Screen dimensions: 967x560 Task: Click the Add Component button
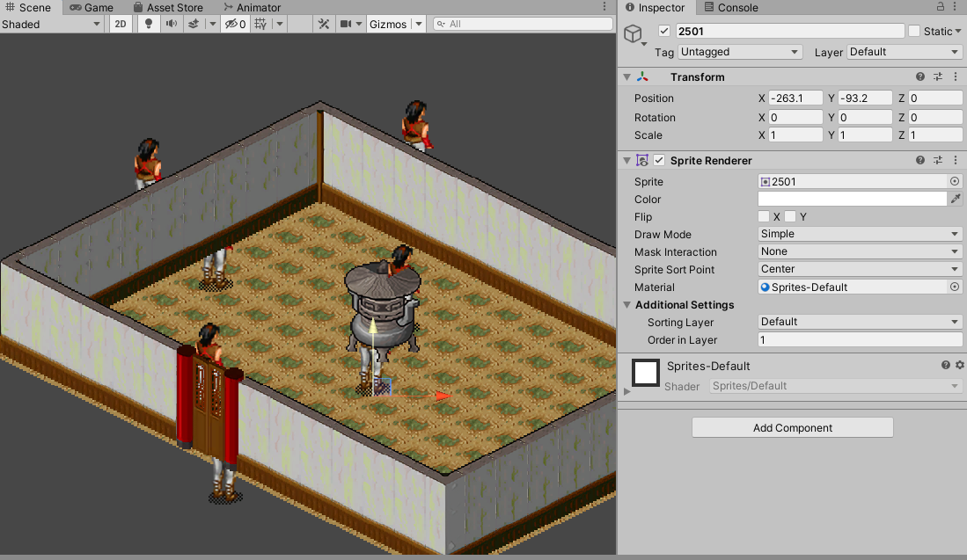[x=792, y=427]
